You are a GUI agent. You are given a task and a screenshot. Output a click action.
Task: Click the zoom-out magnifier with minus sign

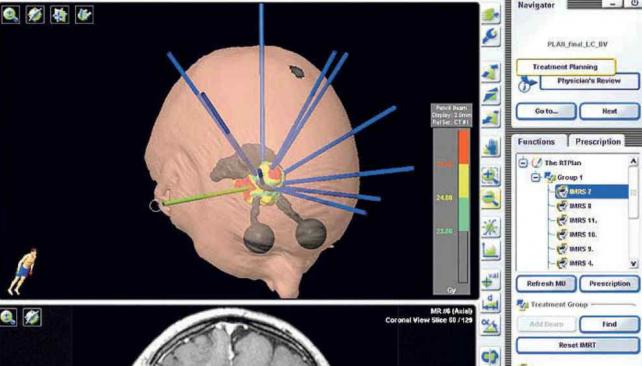coord(491,199)
